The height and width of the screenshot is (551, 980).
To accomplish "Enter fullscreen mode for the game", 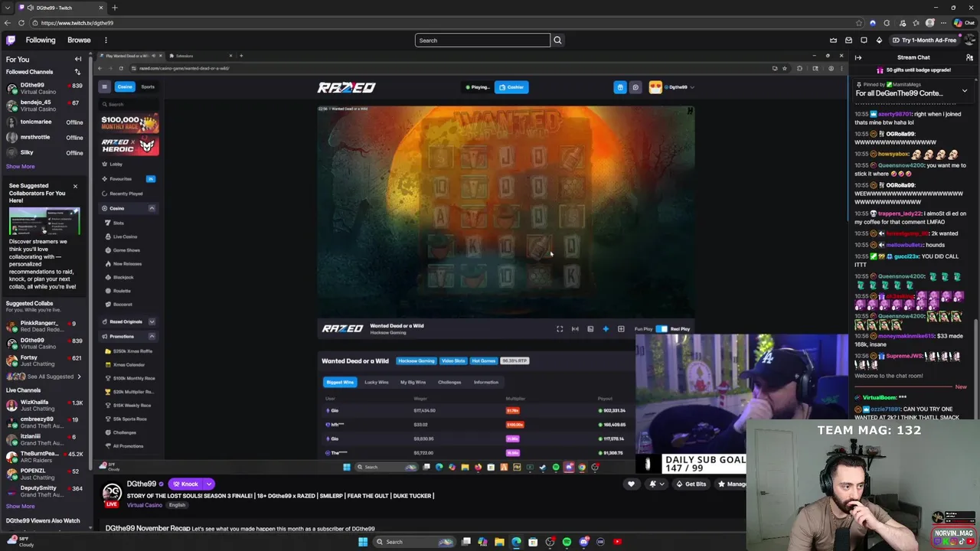I will tap(560, 329).
